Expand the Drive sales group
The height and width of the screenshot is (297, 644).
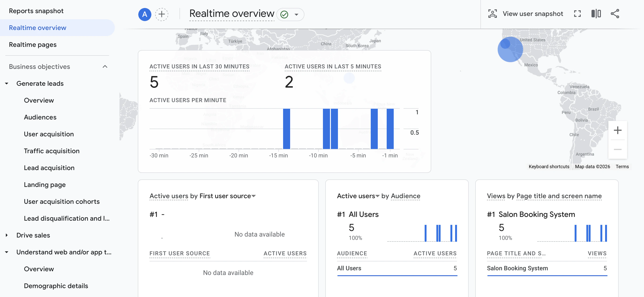click(7, 235)
